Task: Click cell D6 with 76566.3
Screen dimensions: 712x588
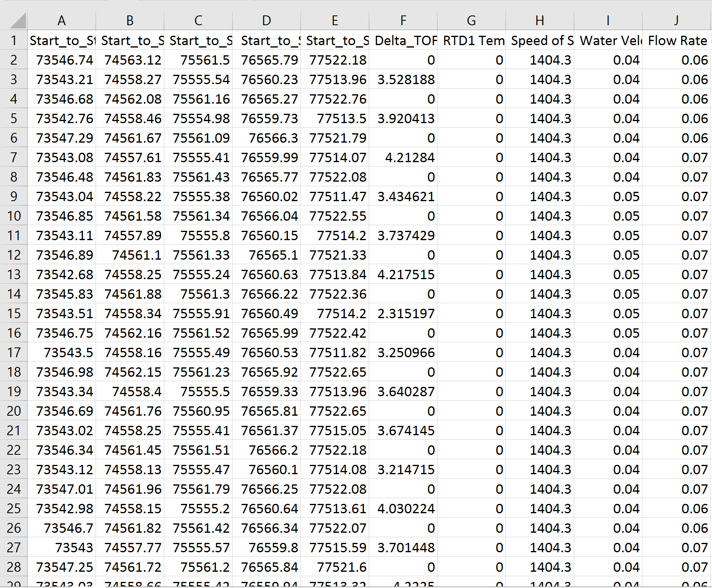Action: tap(266, 138)
